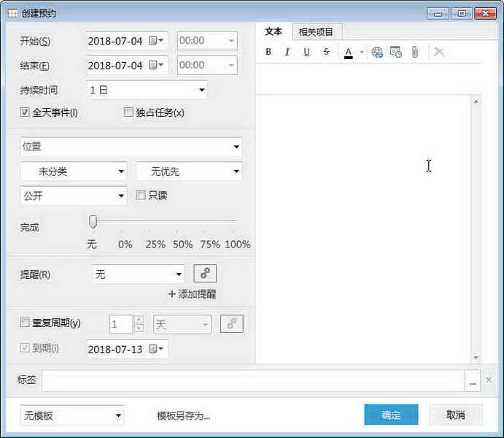Uncheck the 全天事件 checkbox

(x=26, y=112)
